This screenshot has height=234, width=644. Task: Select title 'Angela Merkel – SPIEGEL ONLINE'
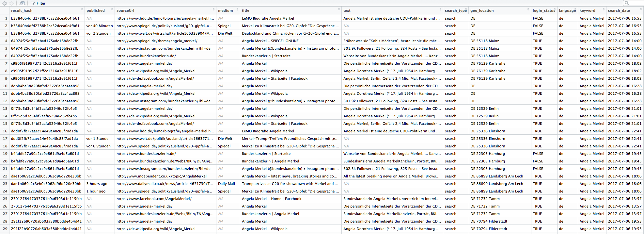coord(291,41)
